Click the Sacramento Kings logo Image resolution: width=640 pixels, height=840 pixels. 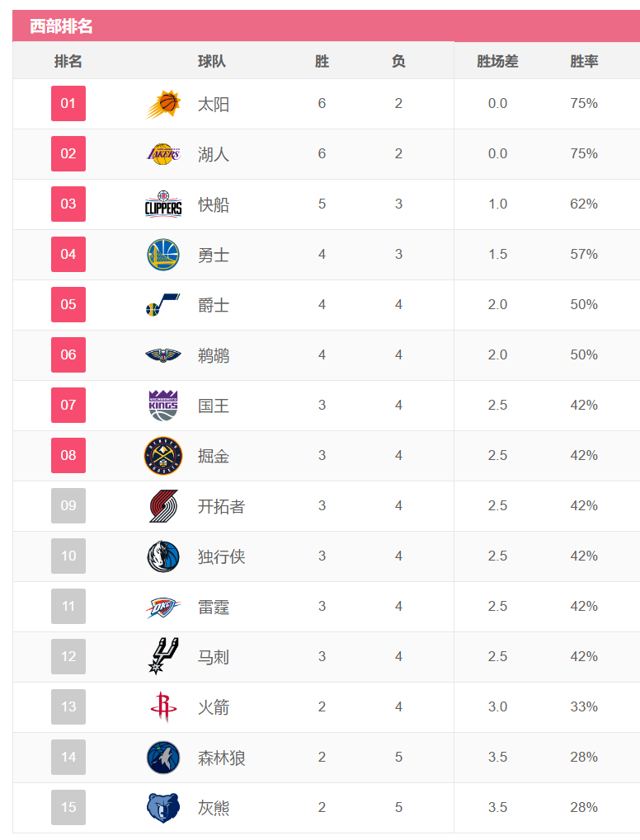coord(163,406)
